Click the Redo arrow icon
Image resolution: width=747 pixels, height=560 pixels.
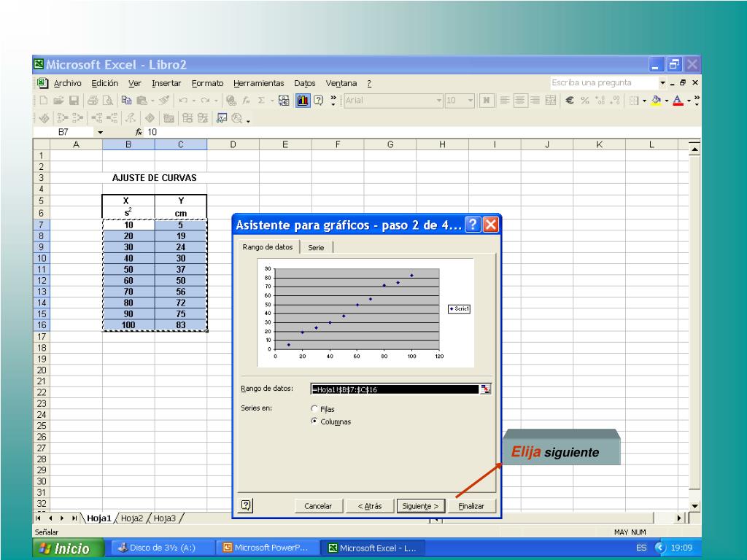(205, 100)
